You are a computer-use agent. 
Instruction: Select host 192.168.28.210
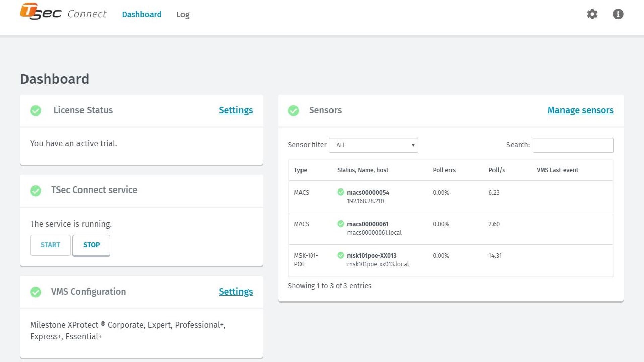[x=365, y=201]
